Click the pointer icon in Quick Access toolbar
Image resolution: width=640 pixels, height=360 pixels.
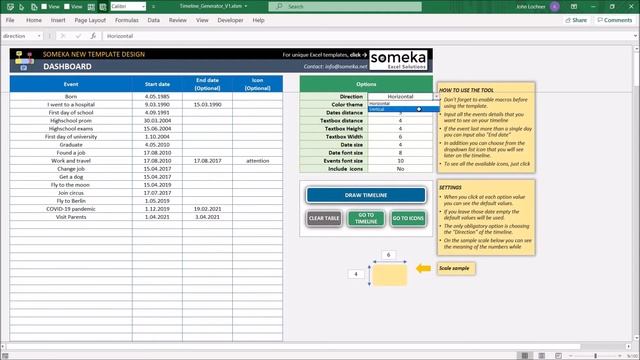[22, 7]
